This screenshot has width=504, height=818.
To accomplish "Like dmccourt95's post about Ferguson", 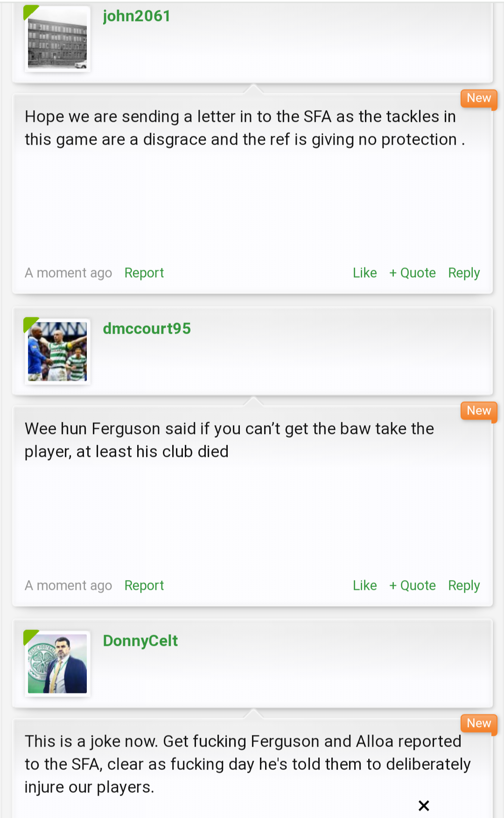I will click(x=365, y=586).
